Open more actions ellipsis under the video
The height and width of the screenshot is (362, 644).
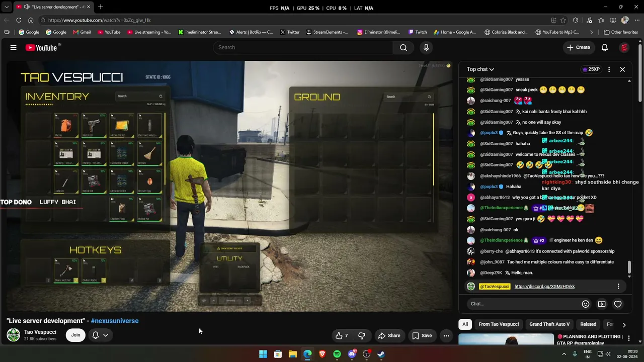tap(446, 336)
